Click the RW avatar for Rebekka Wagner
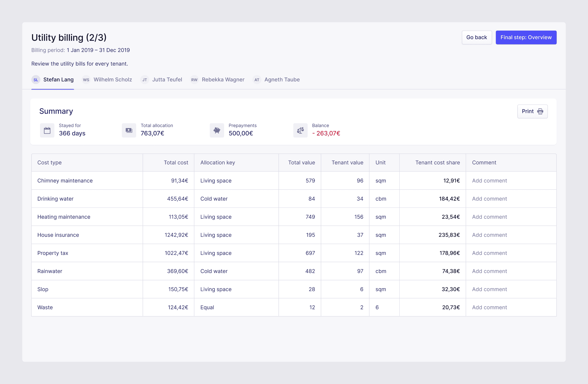 194,80
